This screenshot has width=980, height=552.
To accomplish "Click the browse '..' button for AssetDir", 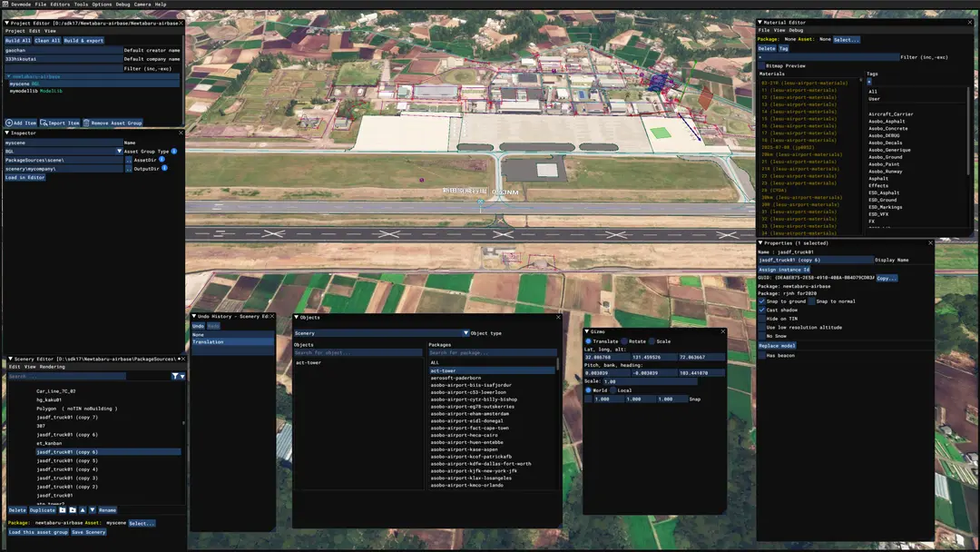I will pyautogui.click(x=129, y=160).
